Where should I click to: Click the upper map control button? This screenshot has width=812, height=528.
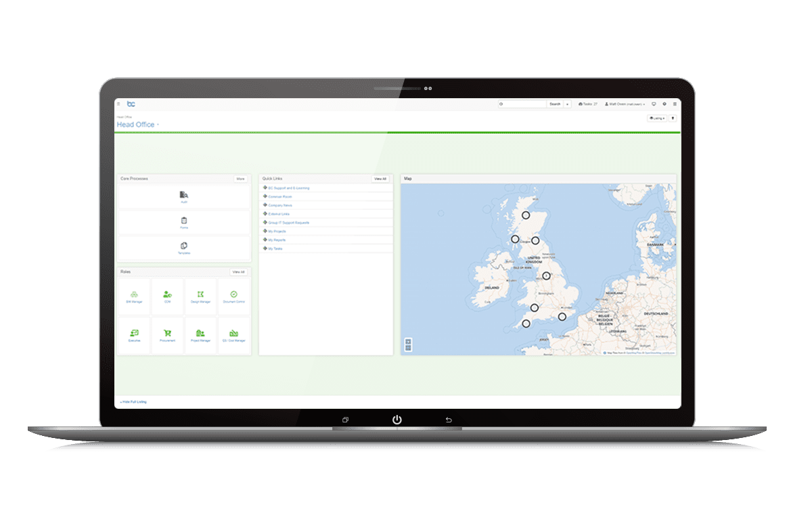pos(407,341)
